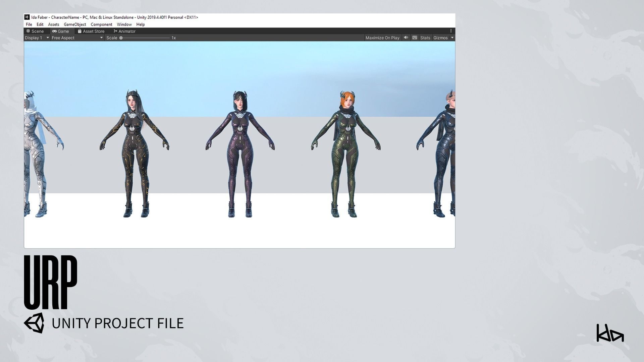644x362 pixels.
Task: Switch to the Animator tab
Action: [124, 31]
